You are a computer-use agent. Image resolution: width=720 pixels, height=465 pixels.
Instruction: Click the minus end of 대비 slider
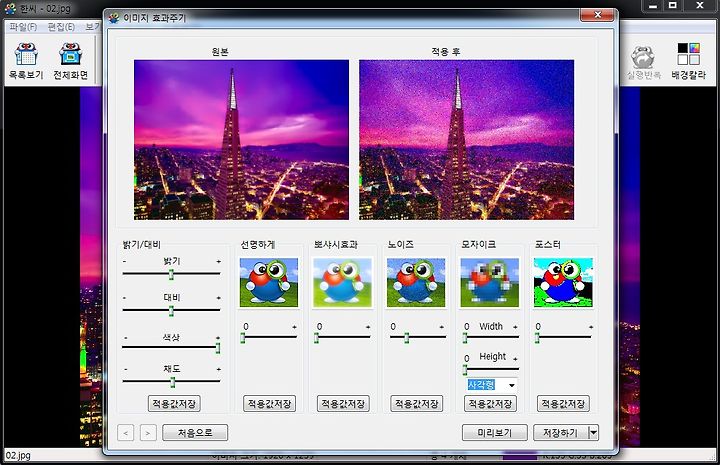tap(124, 298)
